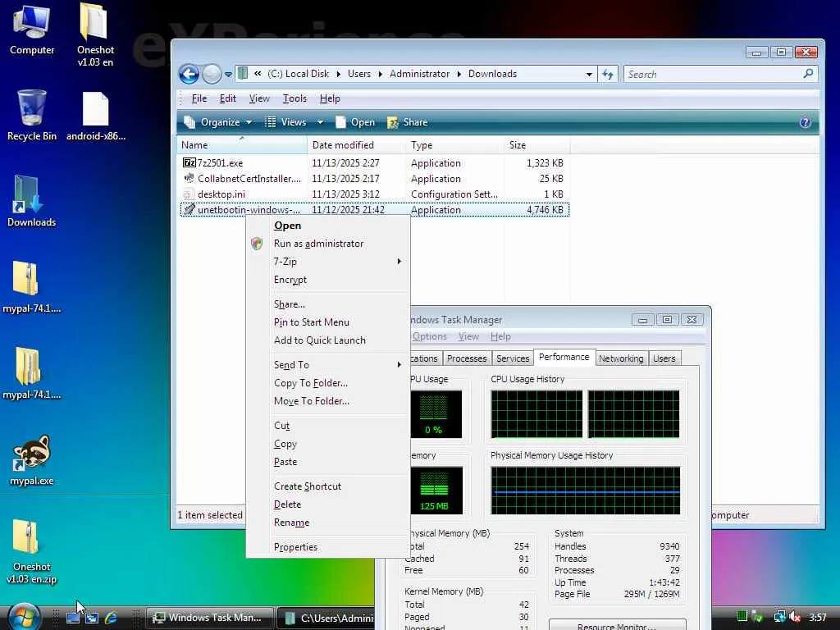The image size is (840, 630).
Task: Sort by the Date modified column
Action: 356,145
